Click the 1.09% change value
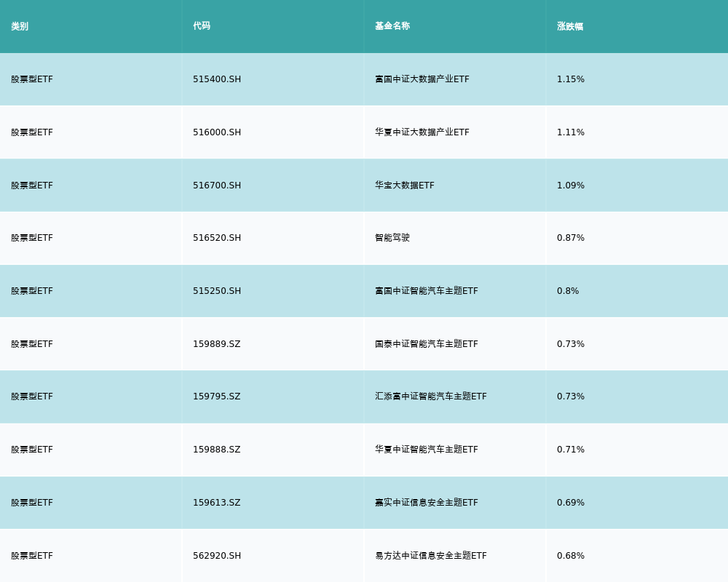 (x=571, y=186)
